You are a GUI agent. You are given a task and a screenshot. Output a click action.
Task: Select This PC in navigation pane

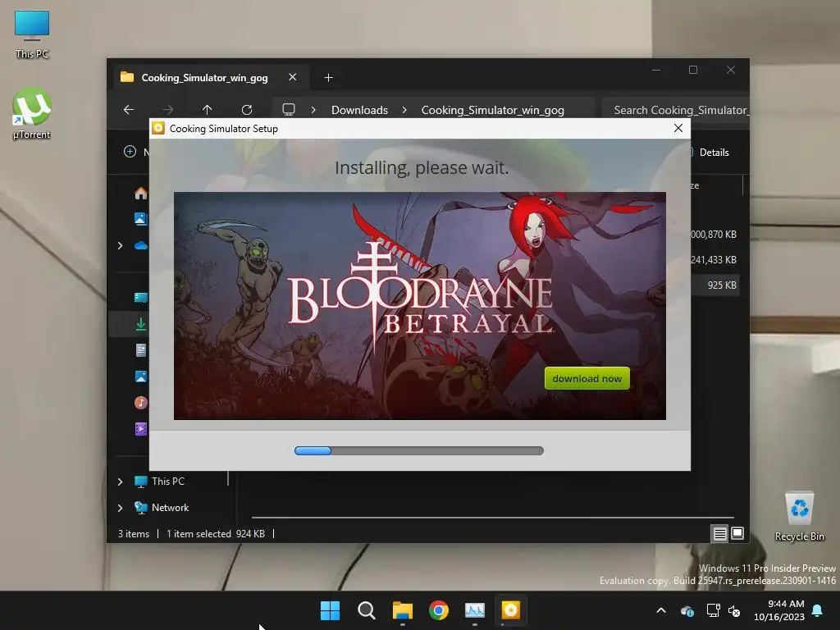[160, 481]
